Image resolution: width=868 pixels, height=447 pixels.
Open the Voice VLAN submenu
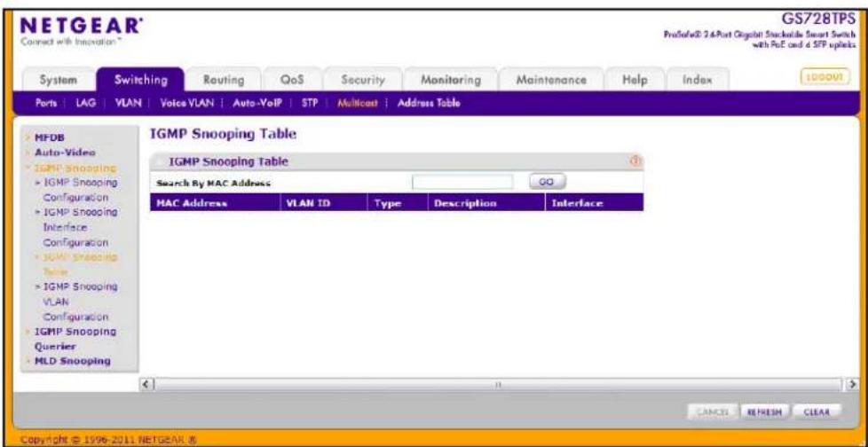click(x=187, y=103)
